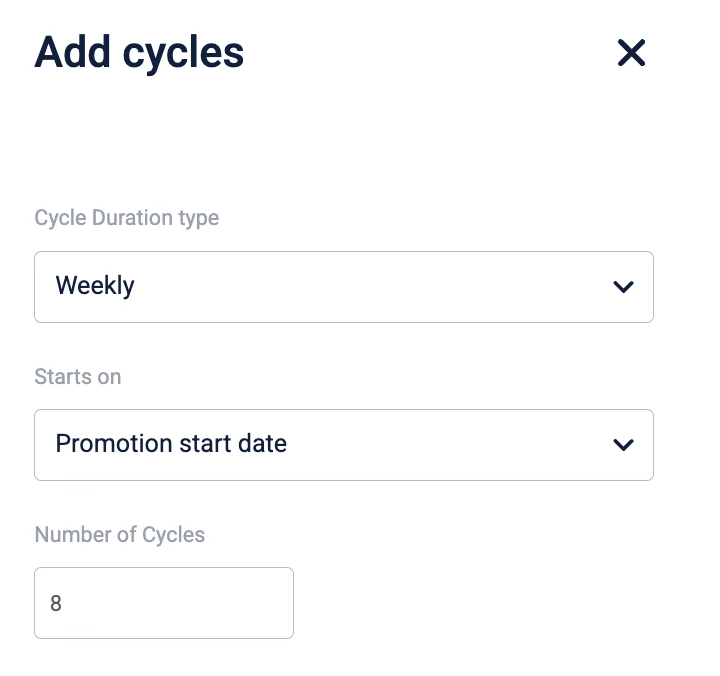
Task: Change the cycle duration from Weekly
Action: point(343,287)
